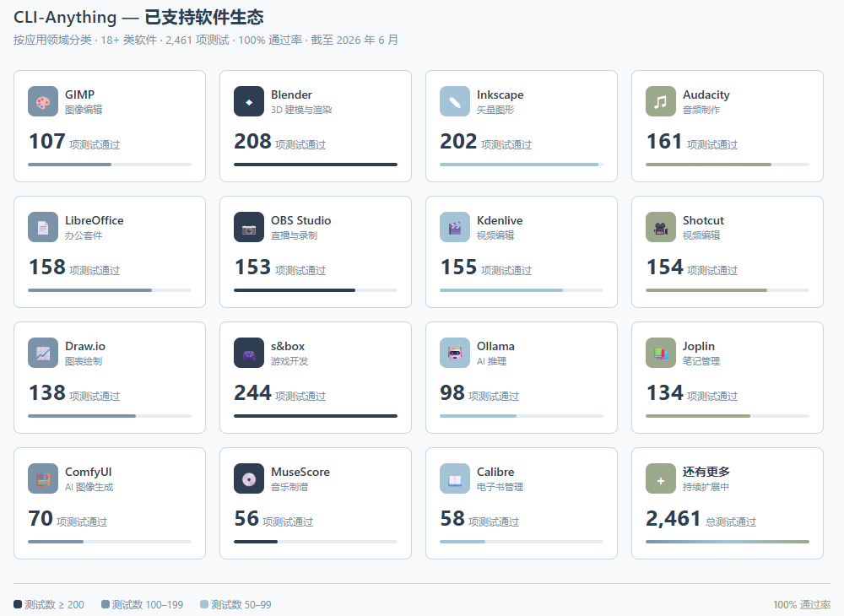Click the ComfyUI abacus icon

pyautogui.click(x=43, y=478)
